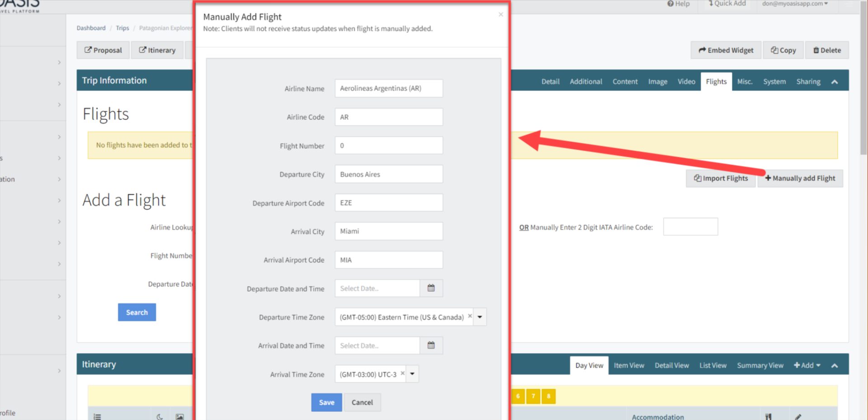Collapse the Trip Information panel
Viewport: 868px width, 420px height.
(x=835, y=81)
